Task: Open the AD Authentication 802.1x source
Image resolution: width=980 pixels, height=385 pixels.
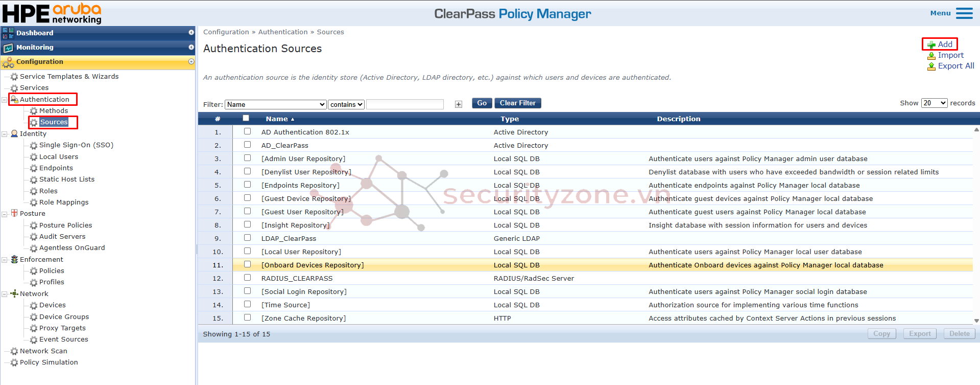Action: tap(305, 132)
